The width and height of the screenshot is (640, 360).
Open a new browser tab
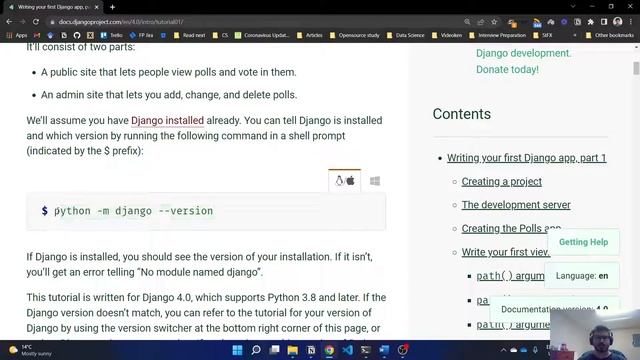click(x=112, y=7)
